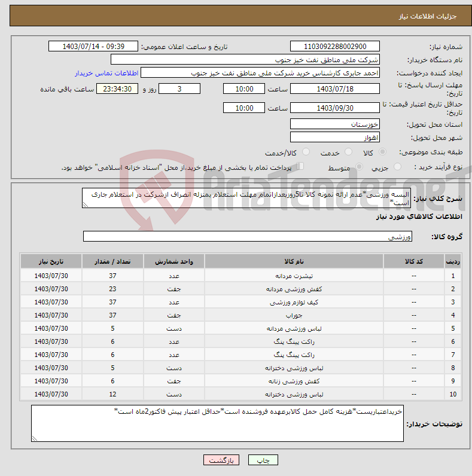Image resolution: width=472 pixels, height=476 pixels.
Task: Click the remaining days field showing 3
Action: click(x=179, y=89)
